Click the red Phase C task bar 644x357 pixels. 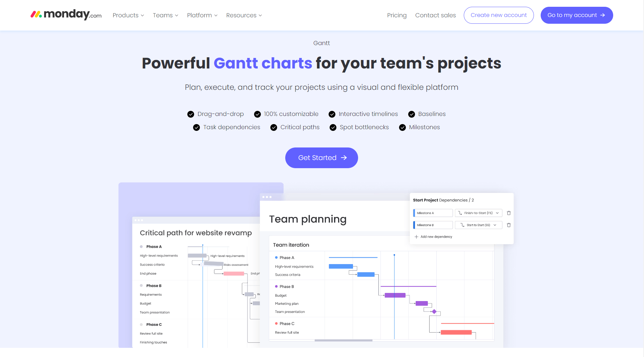pos(456,333)
